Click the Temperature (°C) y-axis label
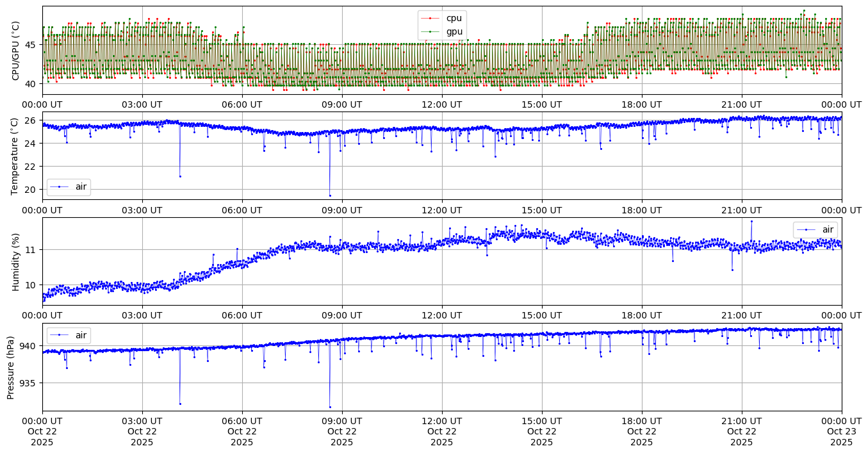868x453 pixels. [x=16, y=156]
